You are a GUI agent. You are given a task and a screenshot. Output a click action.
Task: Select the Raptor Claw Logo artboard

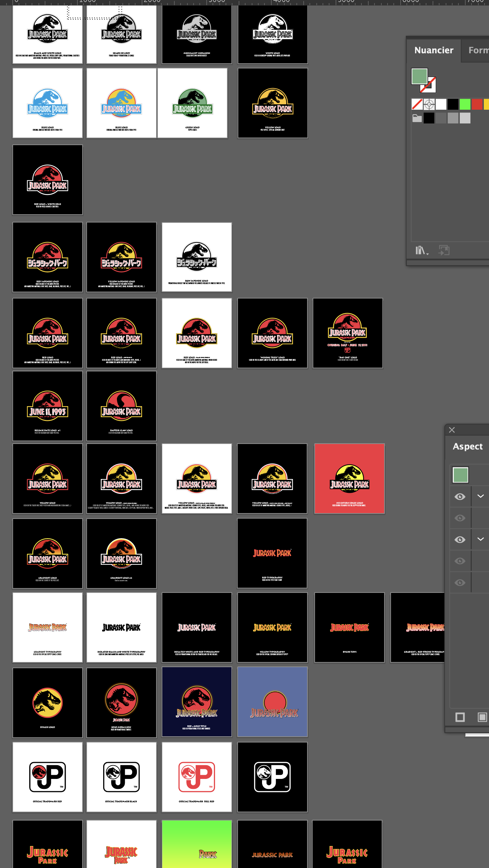tap(121, 406)
